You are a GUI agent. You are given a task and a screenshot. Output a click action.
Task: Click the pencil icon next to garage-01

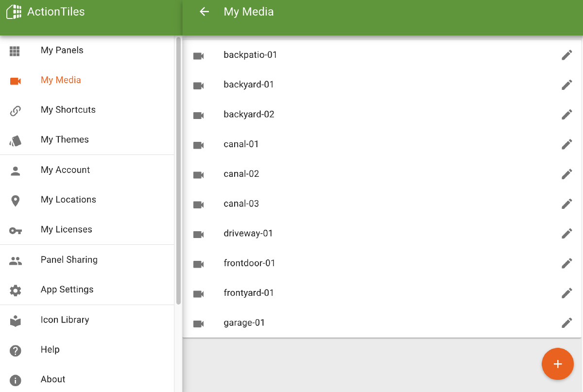click(566, 323)
